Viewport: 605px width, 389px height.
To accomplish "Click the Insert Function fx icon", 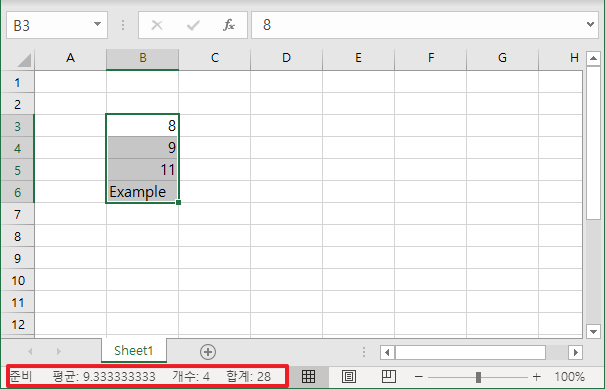I will point(229,25).
